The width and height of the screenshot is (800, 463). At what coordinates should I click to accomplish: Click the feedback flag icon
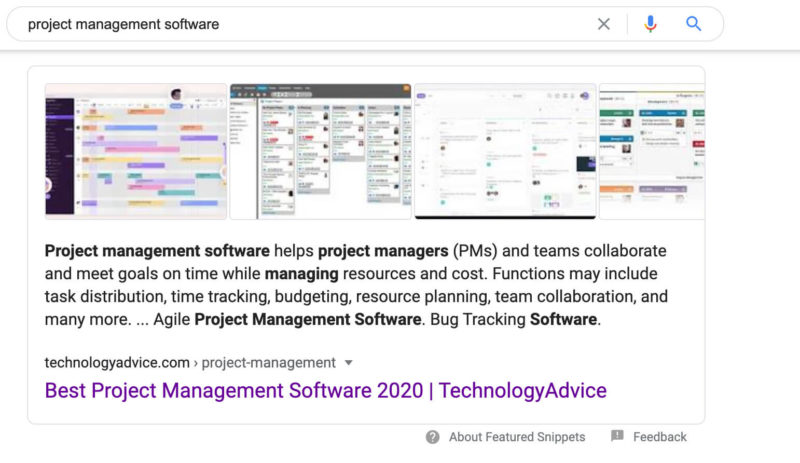click(x=617, y=437)
